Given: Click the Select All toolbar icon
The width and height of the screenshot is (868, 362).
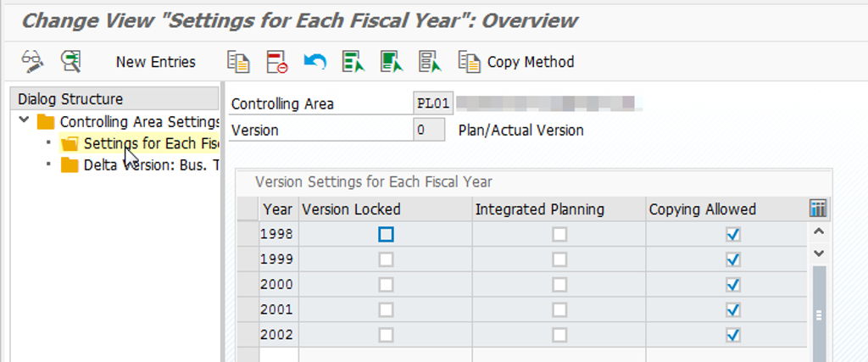Looking at the screenshot, I should pyautogui.click(x=353, y=61).
